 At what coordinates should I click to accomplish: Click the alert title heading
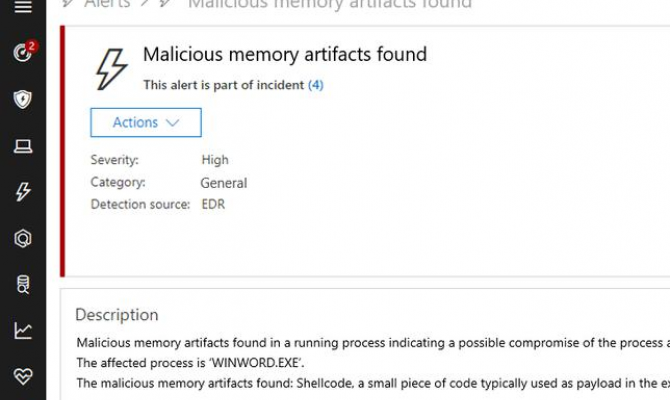pos(284,55)
